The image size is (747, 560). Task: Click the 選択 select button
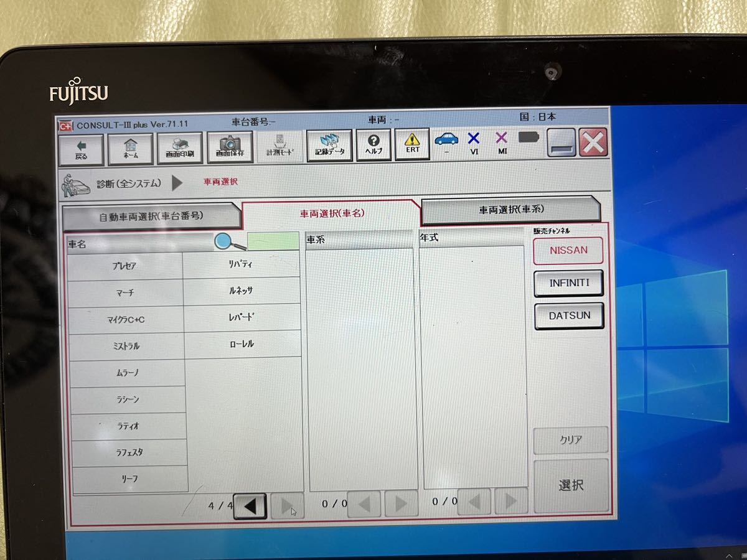pyautogui.click(x=571, y=486)
